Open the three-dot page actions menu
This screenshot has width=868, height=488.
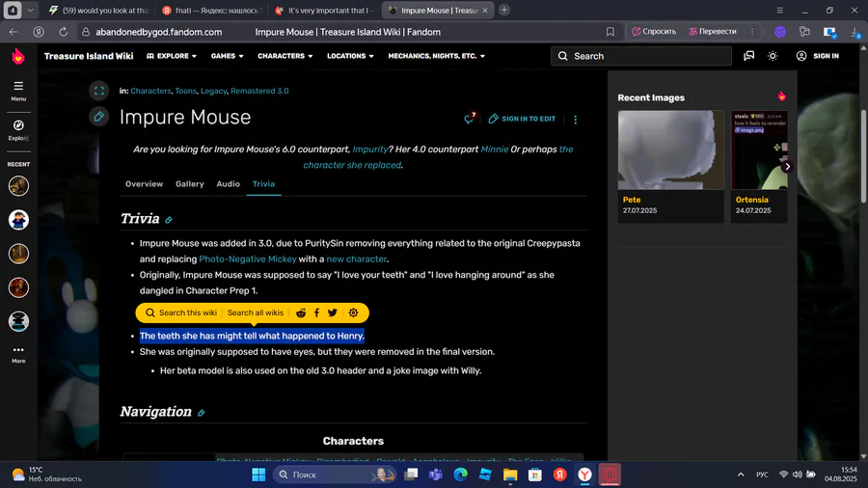pyautogui.click(x=575, y=119)
